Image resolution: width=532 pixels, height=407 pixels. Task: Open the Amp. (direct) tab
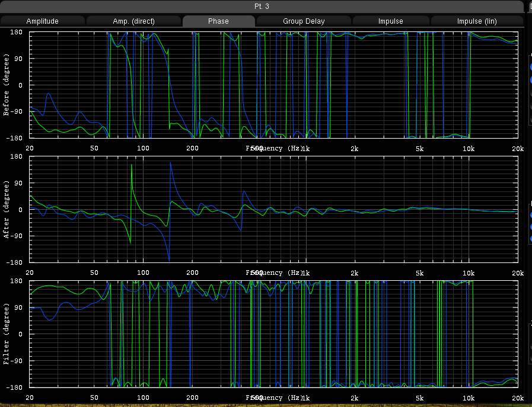coord(133,21)
